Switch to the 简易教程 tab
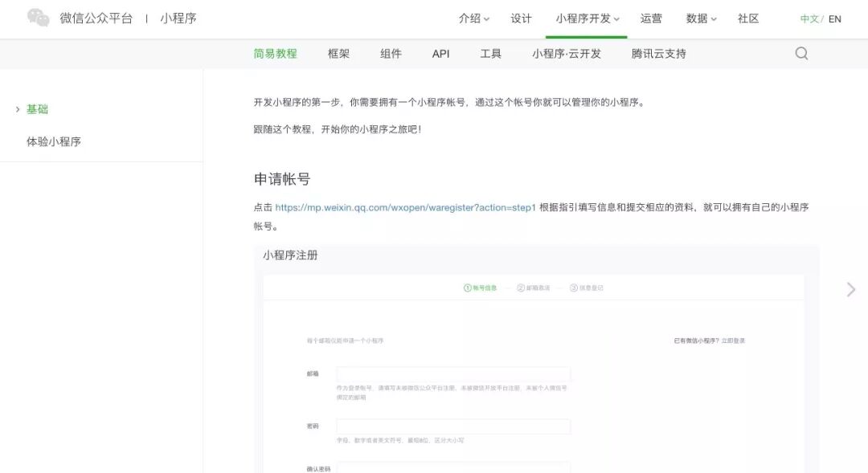 (x=275, y=54)
